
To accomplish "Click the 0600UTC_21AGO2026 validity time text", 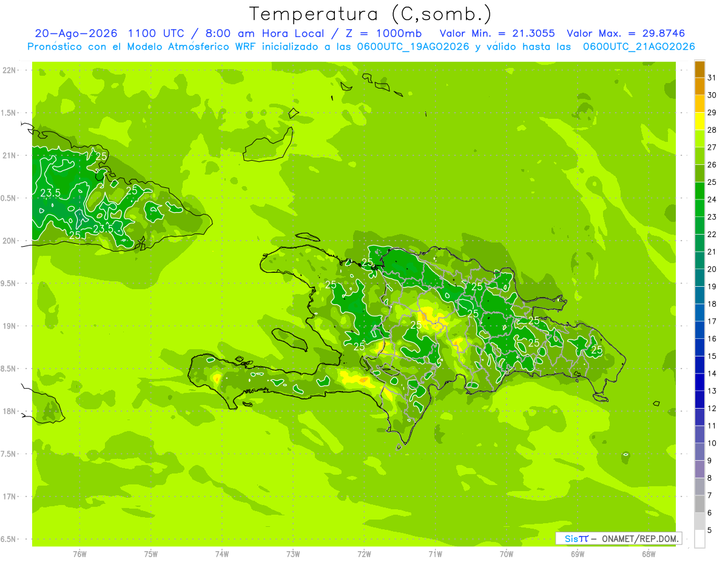I will 639,47.
